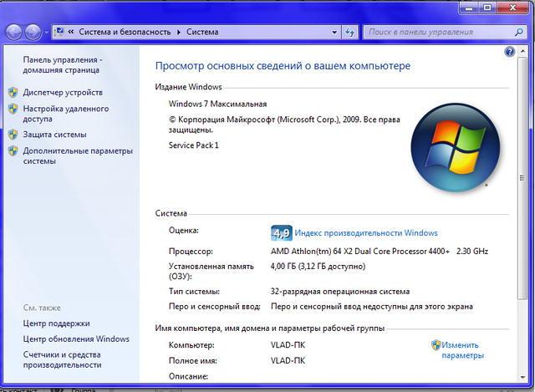Expand breadcrumb arrow after Система и безопасность
Screen dimensions: 535x392
[178, 32]
